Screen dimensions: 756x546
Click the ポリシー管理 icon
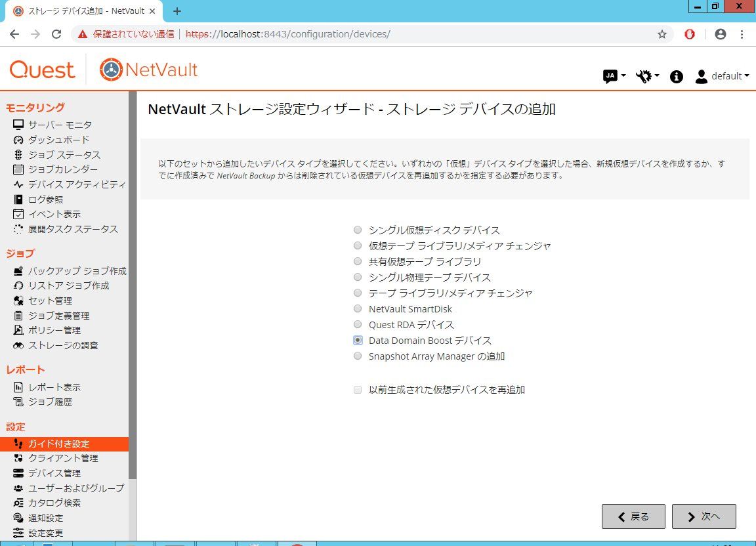(18, 330)
